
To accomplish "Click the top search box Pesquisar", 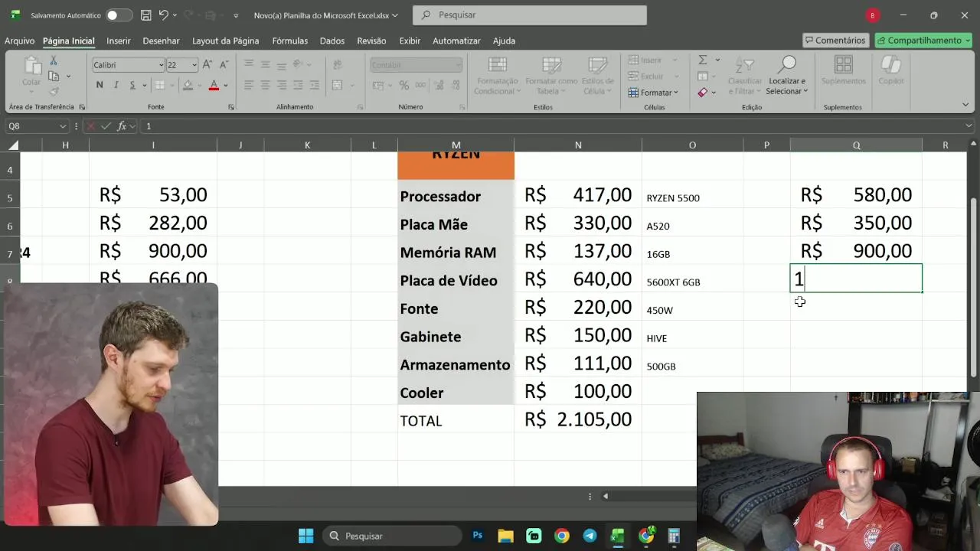I will (530, 15).
